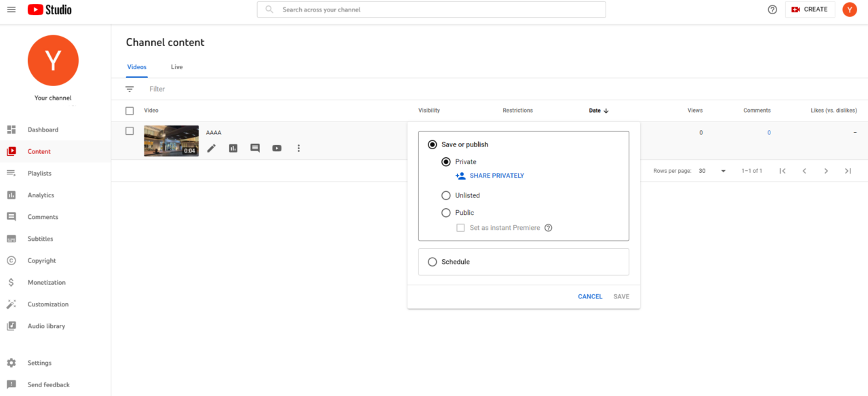Open the filter icon above the video list
The image size is (868, 396).
tap(130, 89)
